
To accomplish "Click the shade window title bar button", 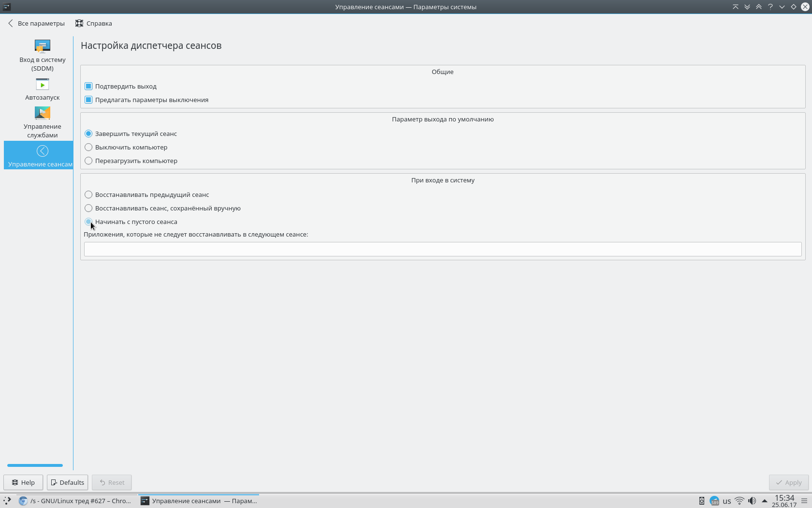I will [x=736, y=7].
